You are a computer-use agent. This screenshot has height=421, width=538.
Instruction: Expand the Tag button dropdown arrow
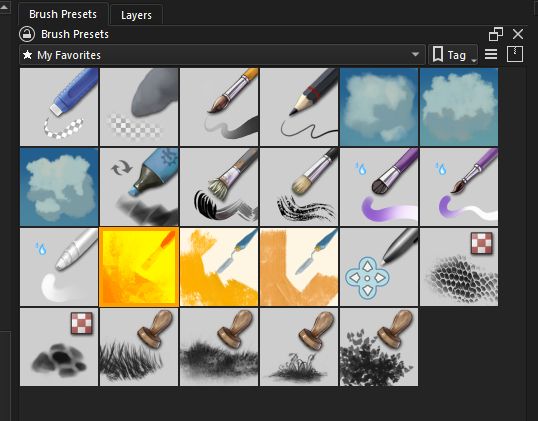(x=474, y=60)
